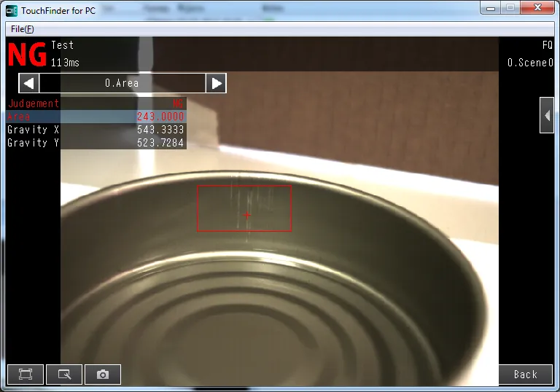560x392 pixels.
Task: Go to previous inspection item with left arrow
Action: coord(28,83)
